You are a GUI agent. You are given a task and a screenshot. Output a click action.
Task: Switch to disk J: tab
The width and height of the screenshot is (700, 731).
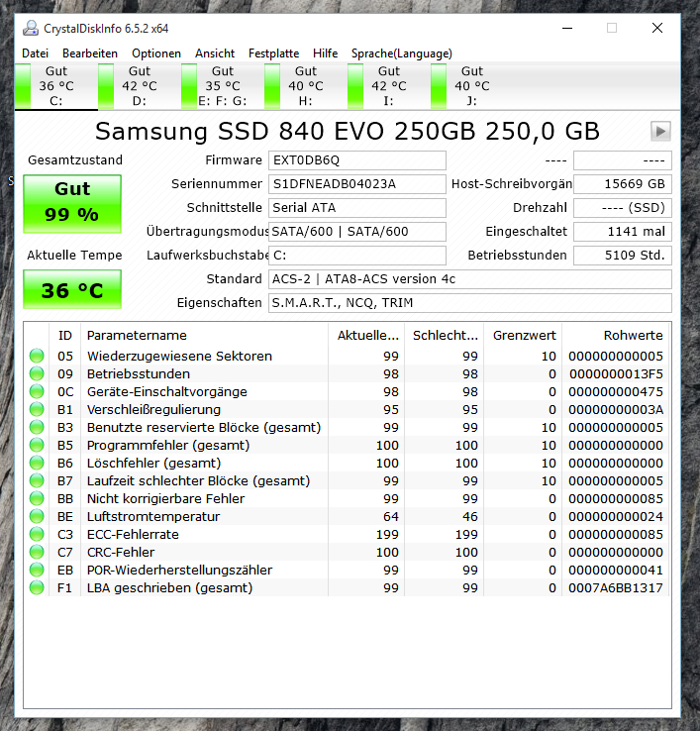click(x=471, y=86)
